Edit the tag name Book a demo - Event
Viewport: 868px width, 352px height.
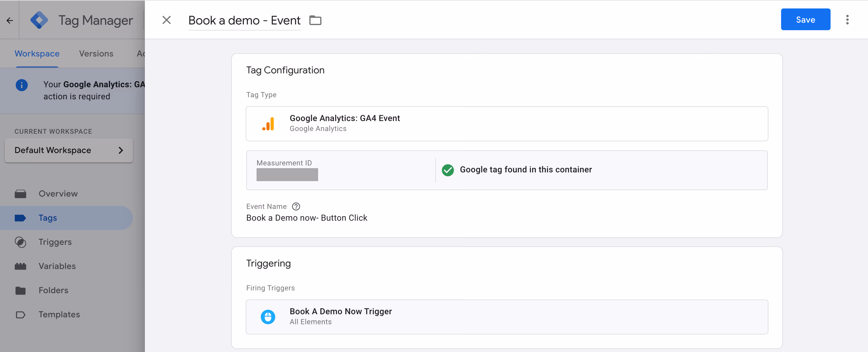(x=244, y=21)
